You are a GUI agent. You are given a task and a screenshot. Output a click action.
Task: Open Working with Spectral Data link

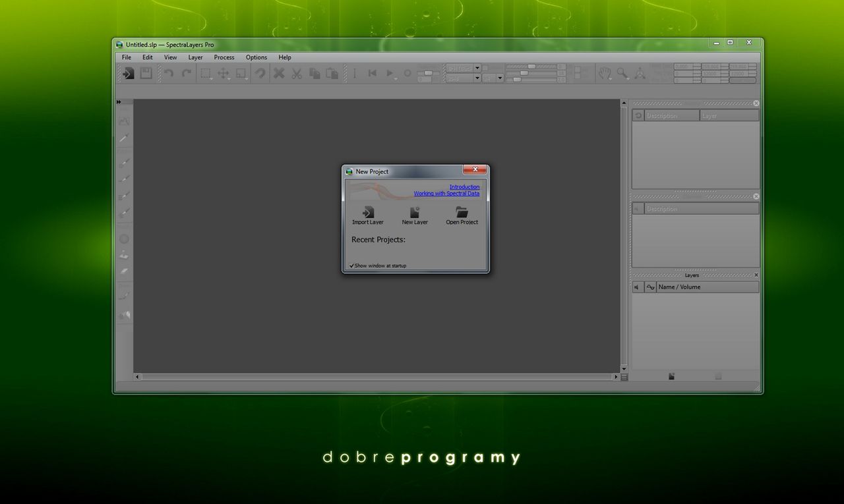point(447,194)
